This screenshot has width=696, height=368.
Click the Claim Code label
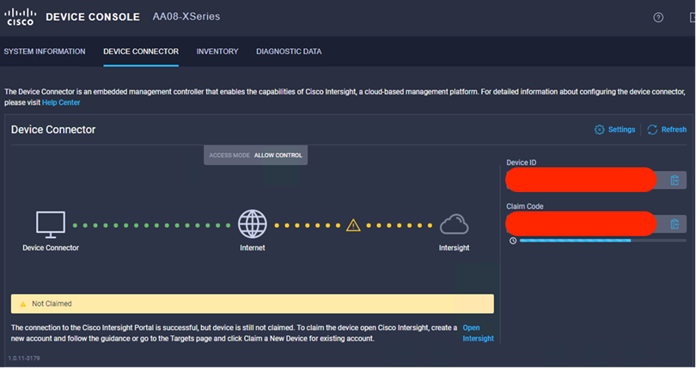point(525,206)
